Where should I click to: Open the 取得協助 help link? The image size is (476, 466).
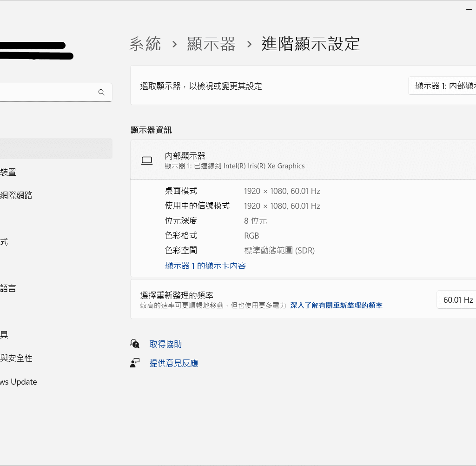(165, 344)
